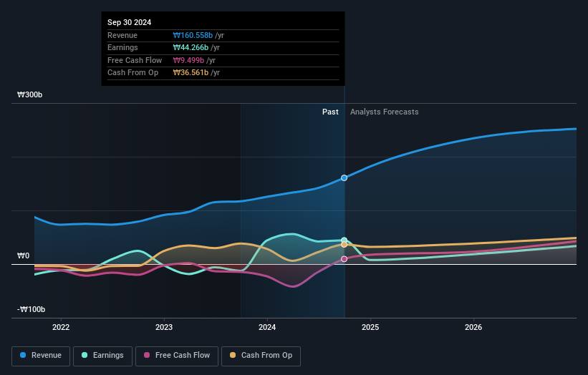Image resolution: width=588 pixels, height=375 pixels.
Task: Click the Cash From Op value ₩36.561b
Action: click(191, 73)
